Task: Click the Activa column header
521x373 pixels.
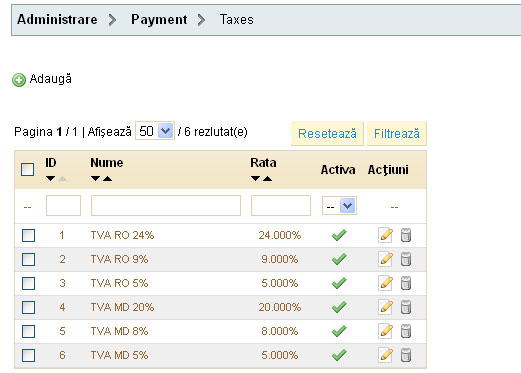Action: [338, 170]
